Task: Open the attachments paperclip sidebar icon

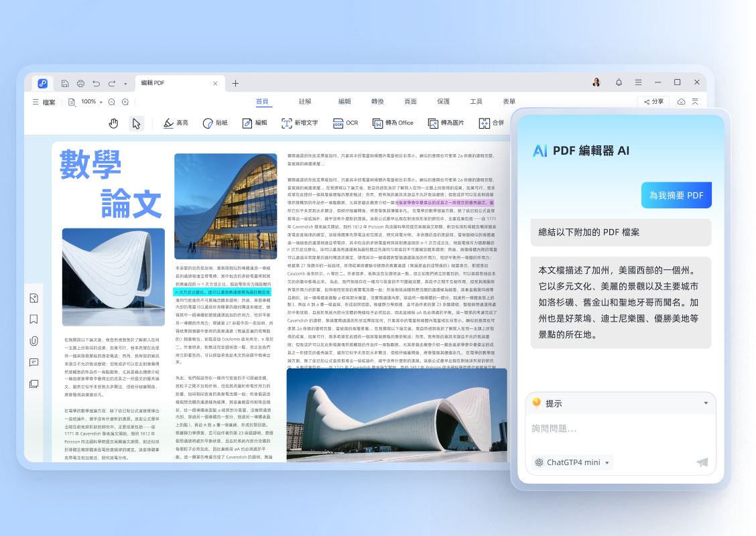Action: pos(34,341)
